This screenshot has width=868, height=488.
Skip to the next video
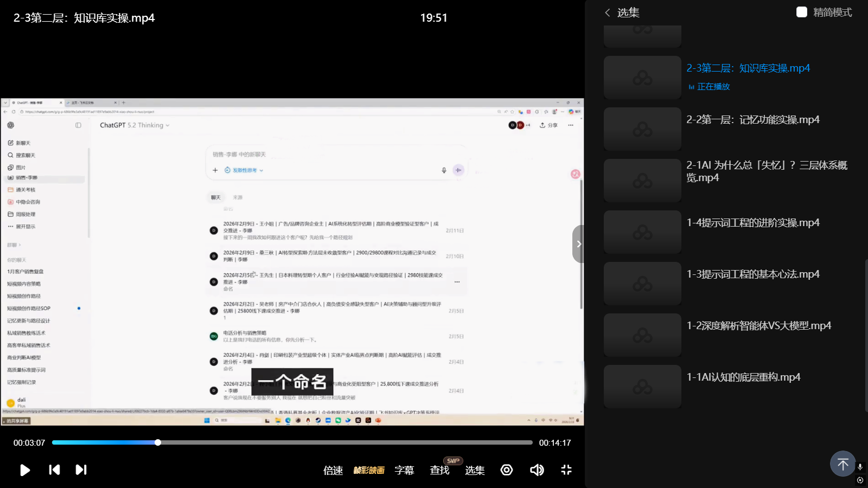coord(81,470)
